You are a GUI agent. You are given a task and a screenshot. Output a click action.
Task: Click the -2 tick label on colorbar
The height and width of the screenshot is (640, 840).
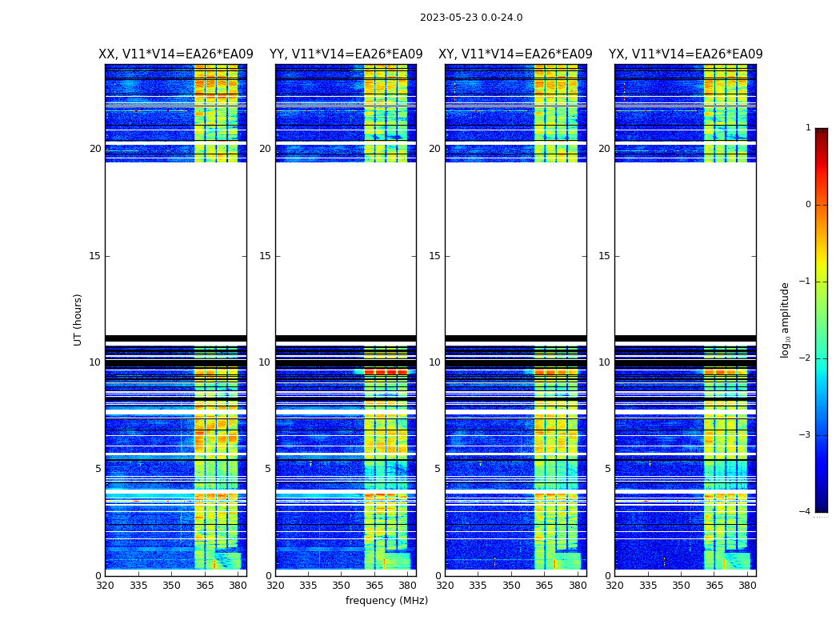(807, 358)
